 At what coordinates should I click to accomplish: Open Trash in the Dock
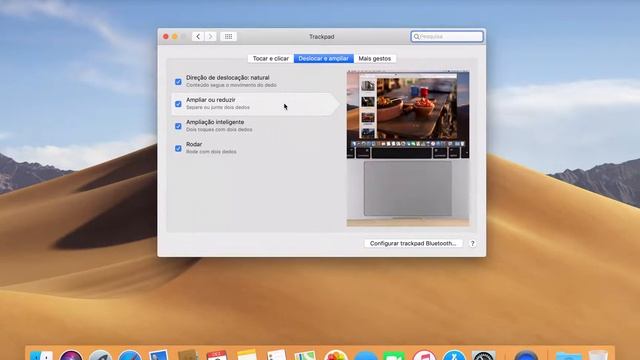click(598, 356)
